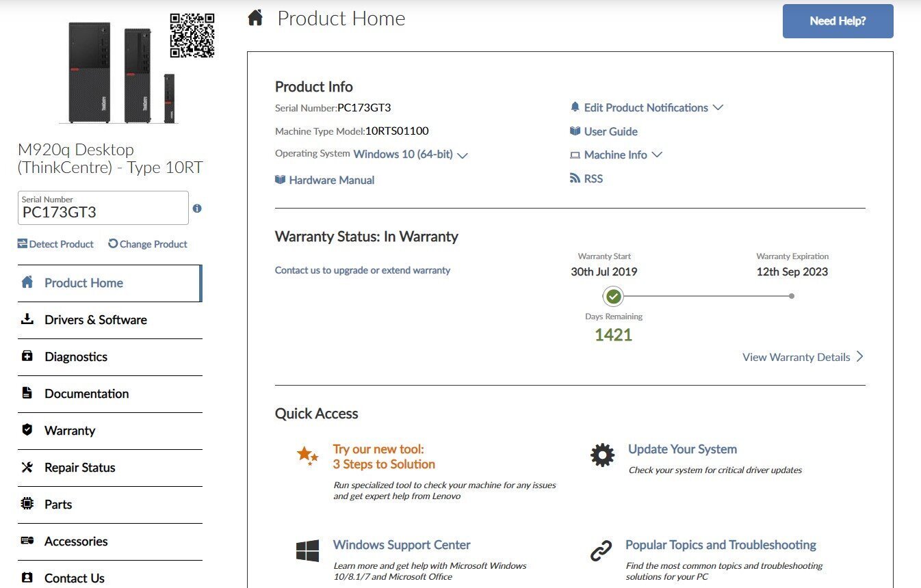The image size is (921, 588).
Task: Click the Need Help? button
Action: tap(838, 21)
